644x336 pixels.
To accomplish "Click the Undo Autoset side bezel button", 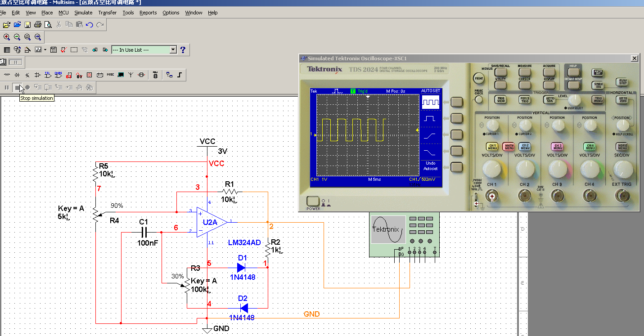I will coord(457,168).
